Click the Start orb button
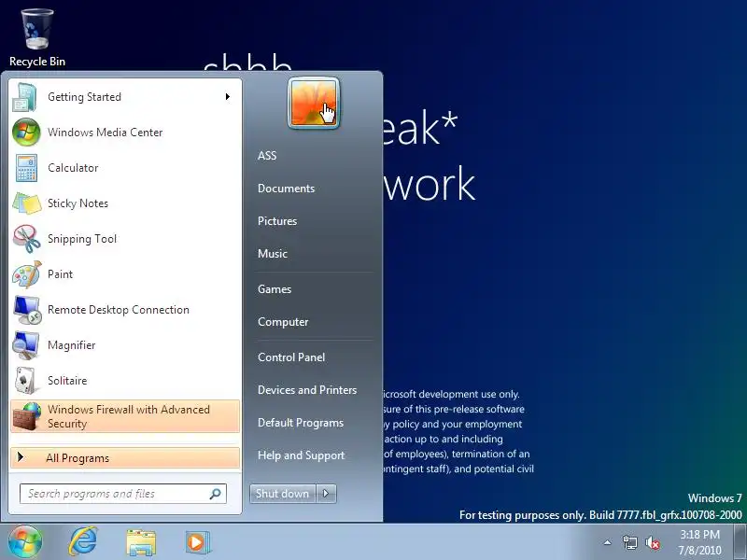Image resolution: width=747 pixels, height=560 pixels. (24, 541)
